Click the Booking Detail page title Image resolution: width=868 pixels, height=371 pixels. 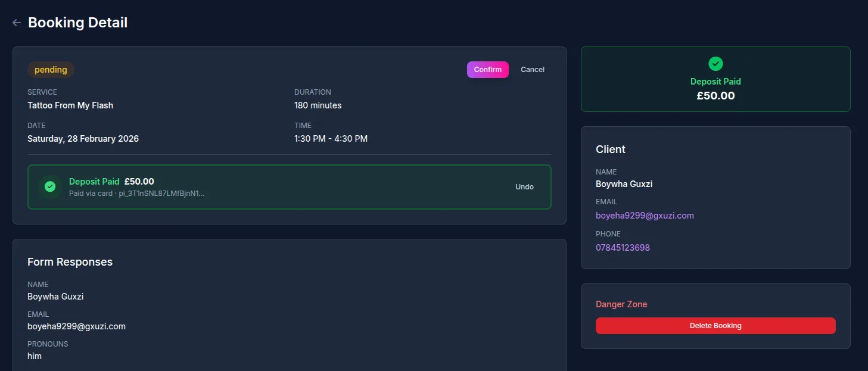click(77, 23)
